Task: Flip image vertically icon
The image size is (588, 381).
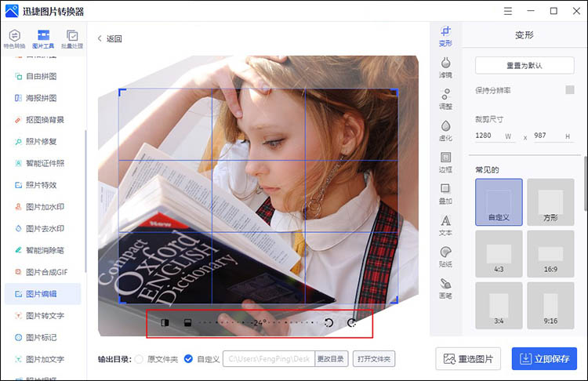Action: [x=188, y=322]
